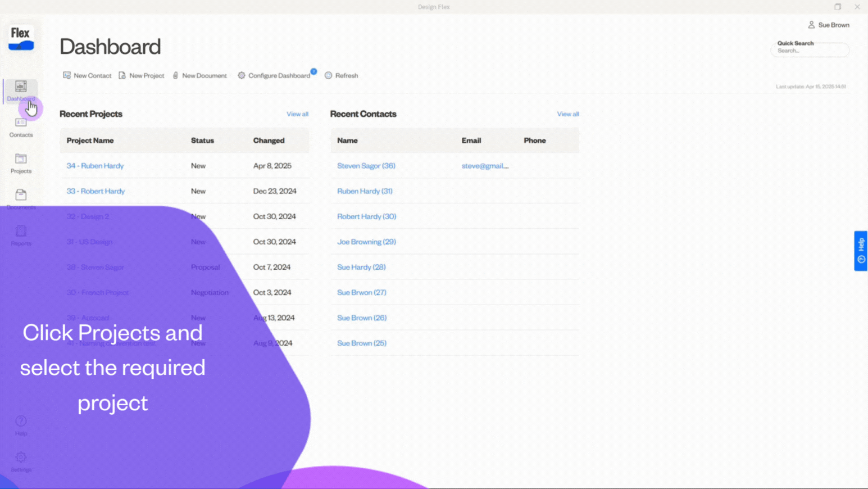Viewport: 868px width, 489px height.
Task: Click the New Contact icon
Action: pyautogui.click(x=67, y=75)
